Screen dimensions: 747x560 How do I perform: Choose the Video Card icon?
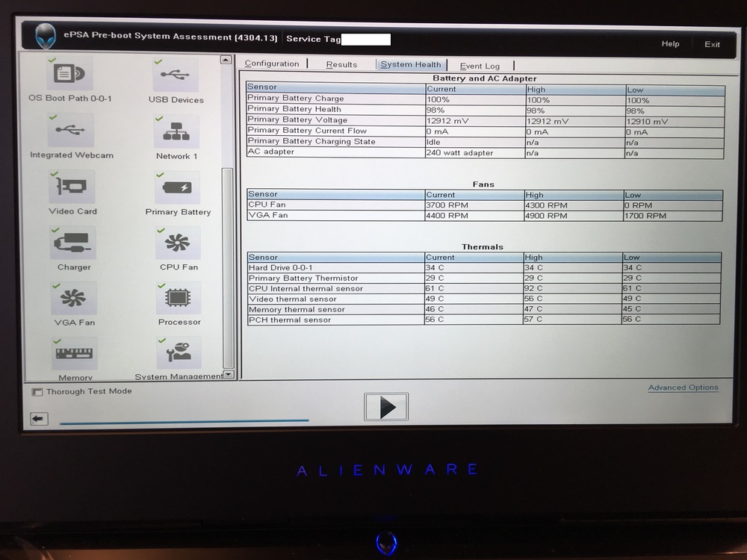point(72,187)
